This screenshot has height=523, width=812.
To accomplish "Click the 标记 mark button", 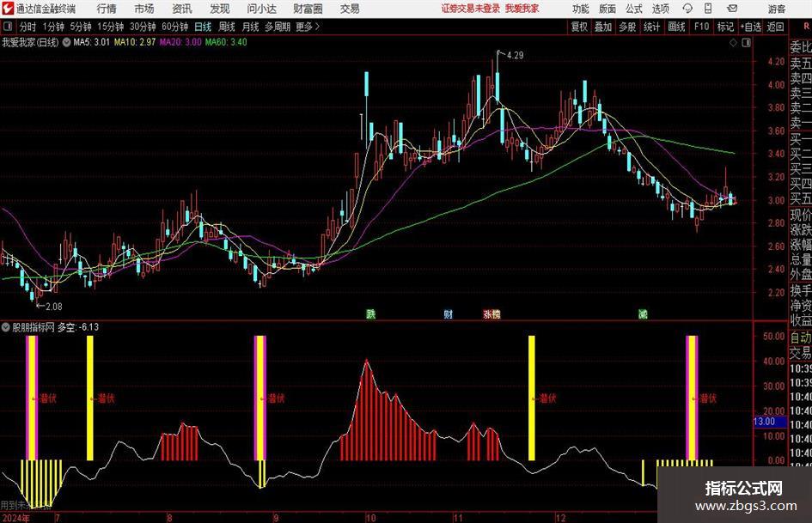I will point(725,27).
